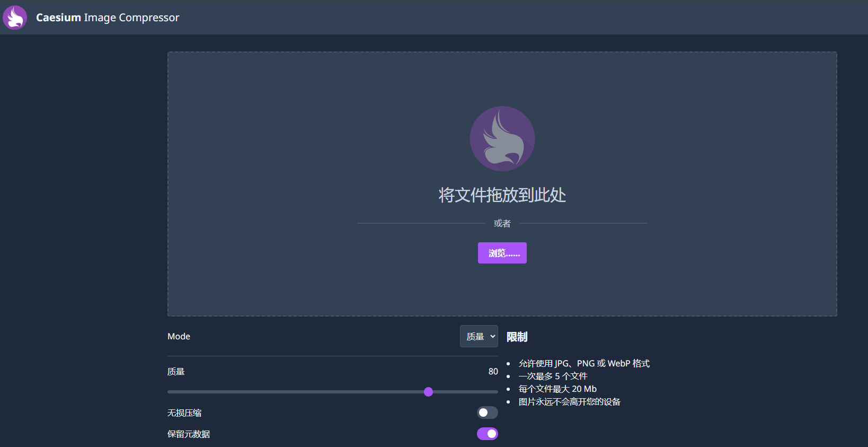Click the large Caesium logo in drop zone

click(502, 138)
